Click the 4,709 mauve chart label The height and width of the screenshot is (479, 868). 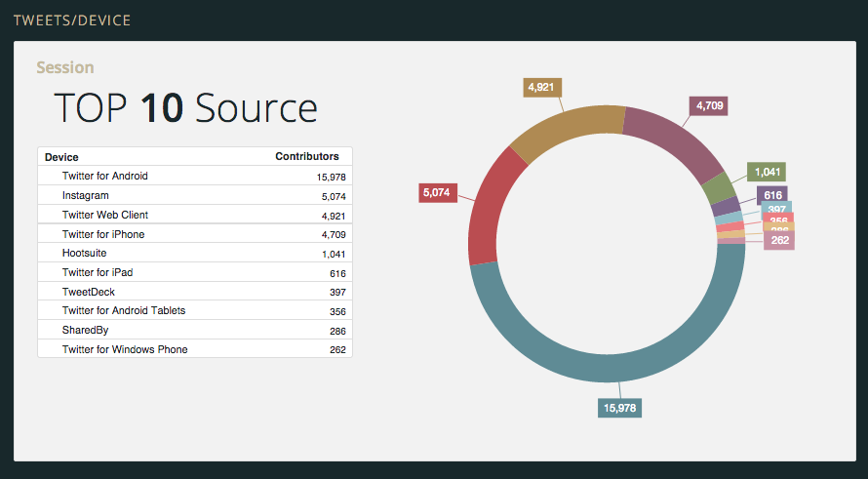709,105
